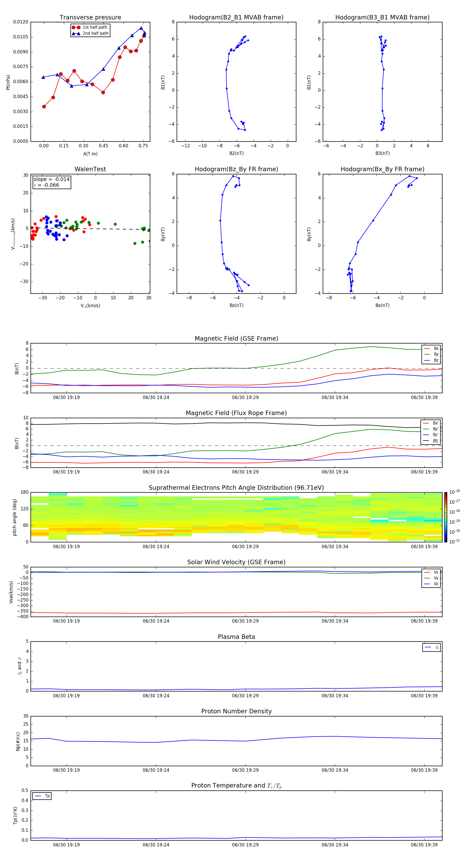Click the 'Bx(nT)' axis label

click(x=382, y=306)
